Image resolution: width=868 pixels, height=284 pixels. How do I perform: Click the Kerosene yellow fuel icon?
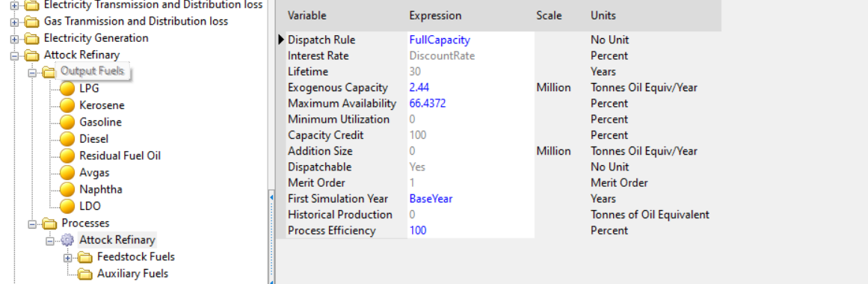pyautogui.click(x=67, y=105)
